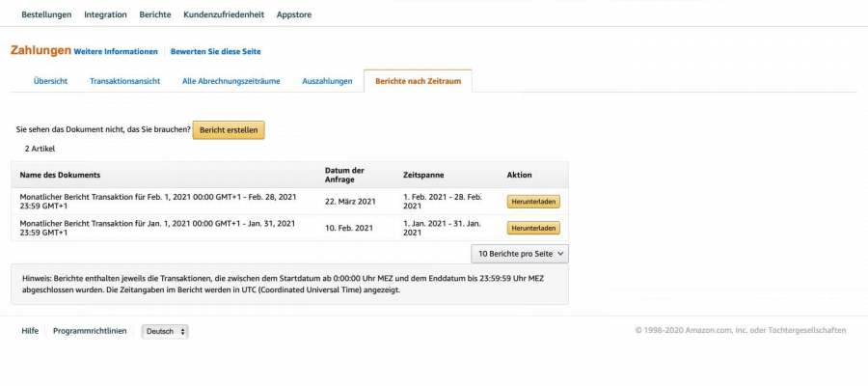
Task: Open the Bestellungen menu
Action: 48,14
